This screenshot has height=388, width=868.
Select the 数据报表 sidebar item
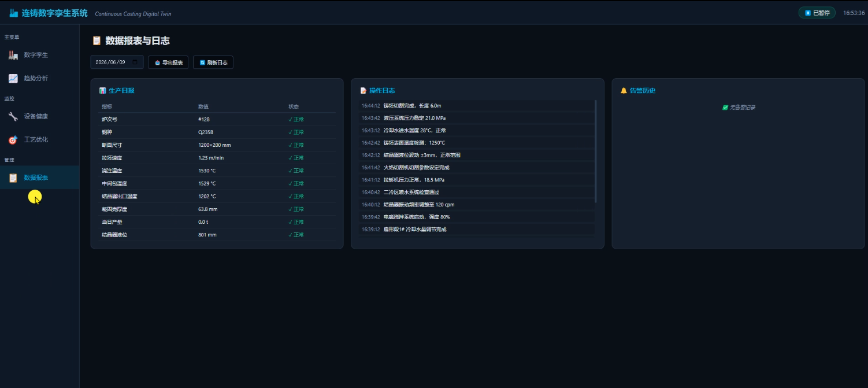39,178
